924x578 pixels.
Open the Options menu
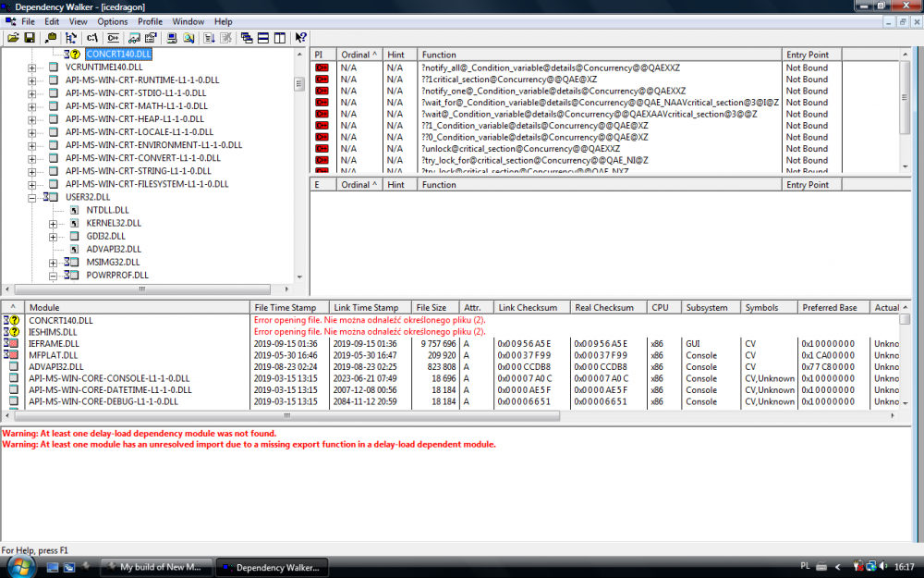pos(113,21)
